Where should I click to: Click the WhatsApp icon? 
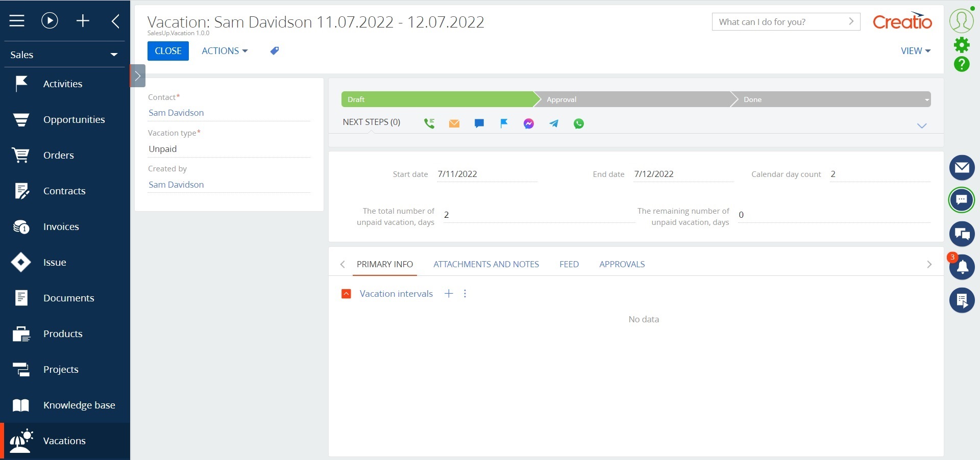[579, 123]
